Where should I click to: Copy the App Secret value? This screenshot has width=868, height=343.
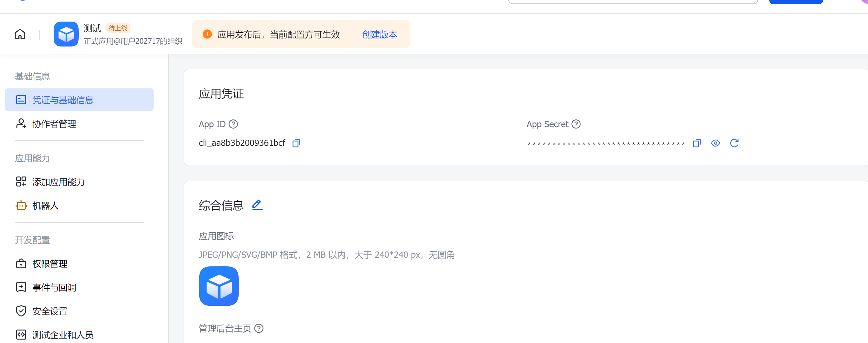(x=697, y=143)
